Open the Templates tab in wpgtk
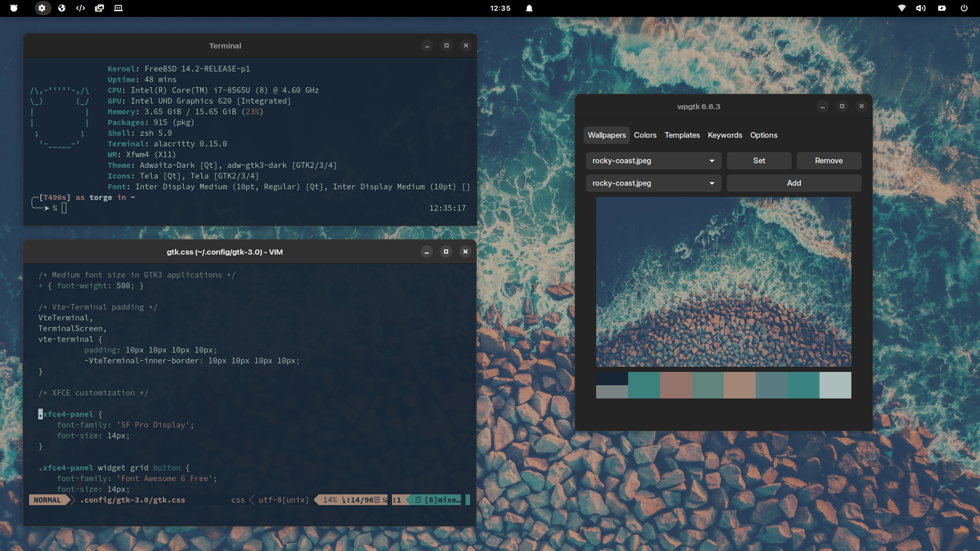The image size is (980, 551). [682, 135]
